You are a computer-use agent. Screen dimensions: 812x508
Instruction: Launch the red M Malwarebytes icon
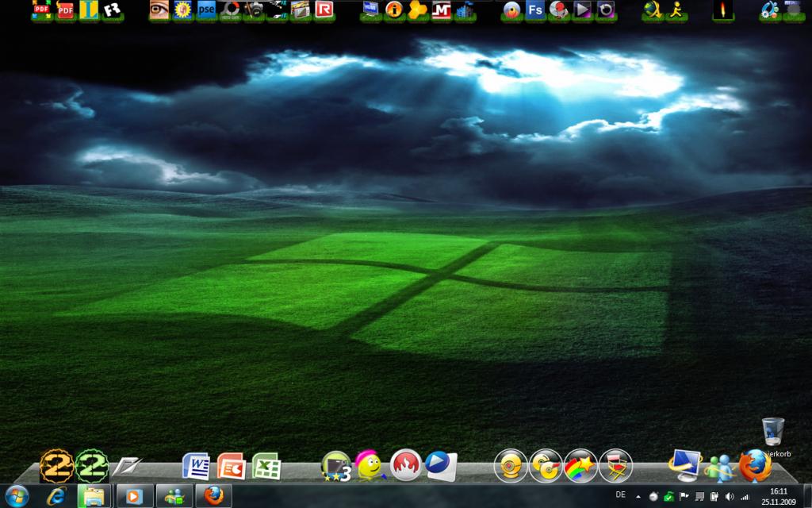click(441, 10)
